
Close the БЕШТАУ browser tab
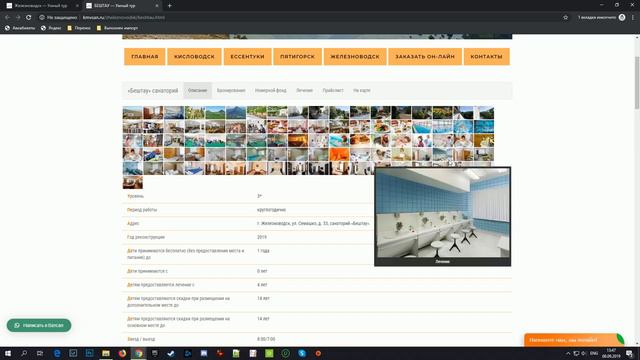point(157,6)
